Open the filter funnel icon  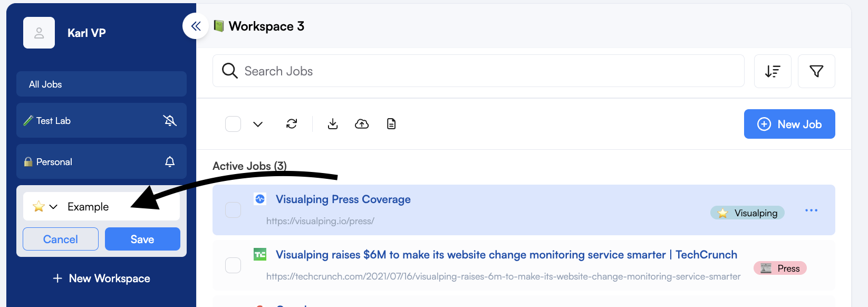pyautogui.click(x=816, y=71)
